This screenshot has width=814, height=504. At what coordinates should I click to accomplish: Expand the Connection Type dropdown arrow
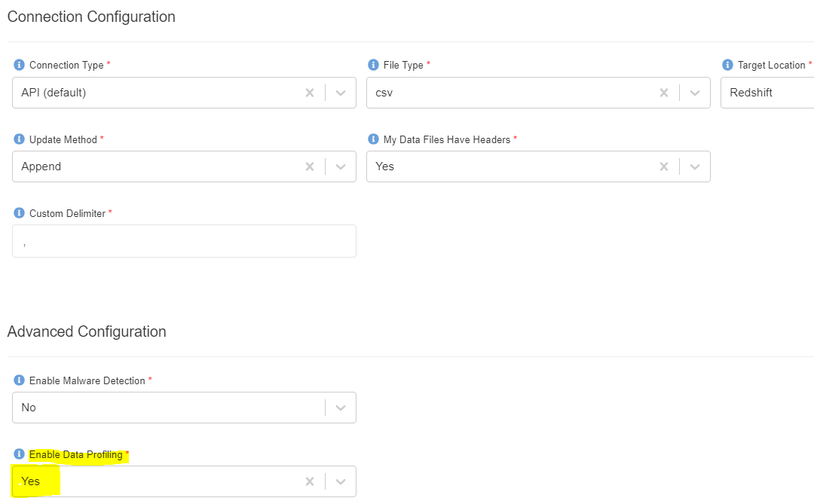(x=341, y=93)
